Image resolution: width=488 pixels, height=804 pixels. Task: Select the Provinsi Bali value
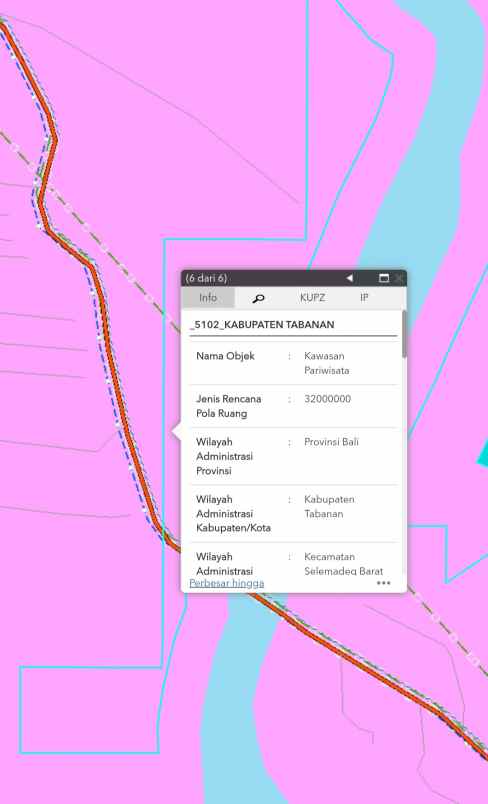click(331, 441)
